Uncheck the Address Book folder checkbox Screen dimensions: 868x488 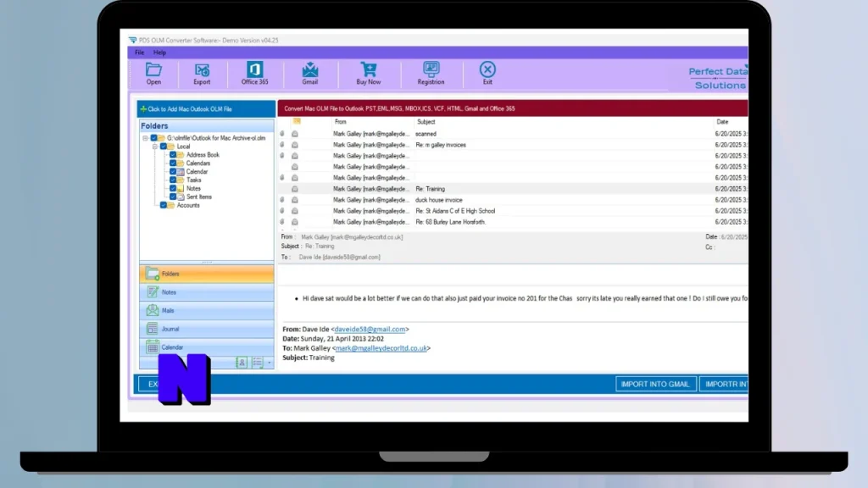coord(173,155)
